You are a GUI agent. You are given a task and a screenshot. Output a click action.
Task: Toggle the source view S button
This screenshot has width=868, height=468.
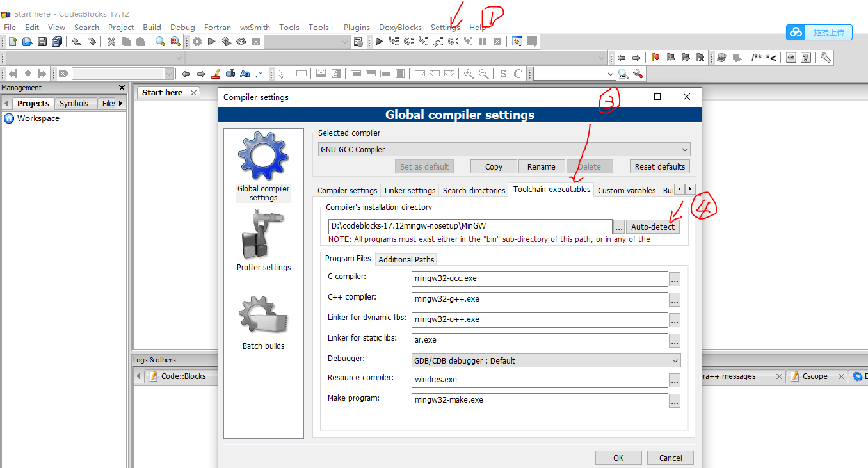(x=503, y=74)
